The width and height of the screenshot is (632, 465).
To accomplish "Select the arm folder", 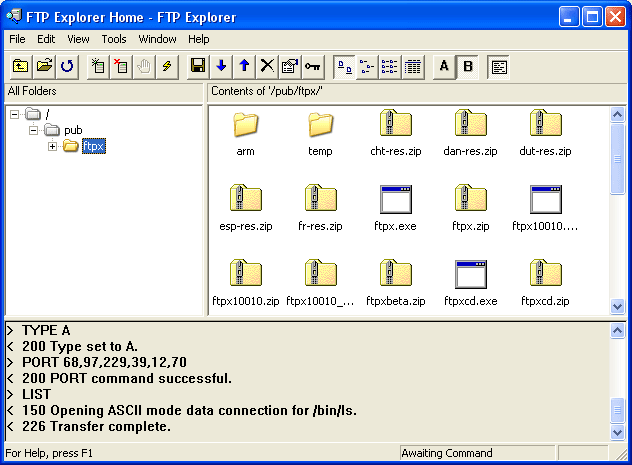I will click(x=245, y=133).
